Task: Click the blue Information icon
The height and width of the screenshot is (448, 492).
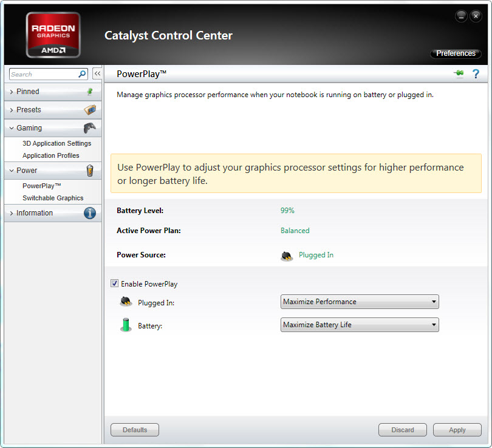Action: (90, 213)
